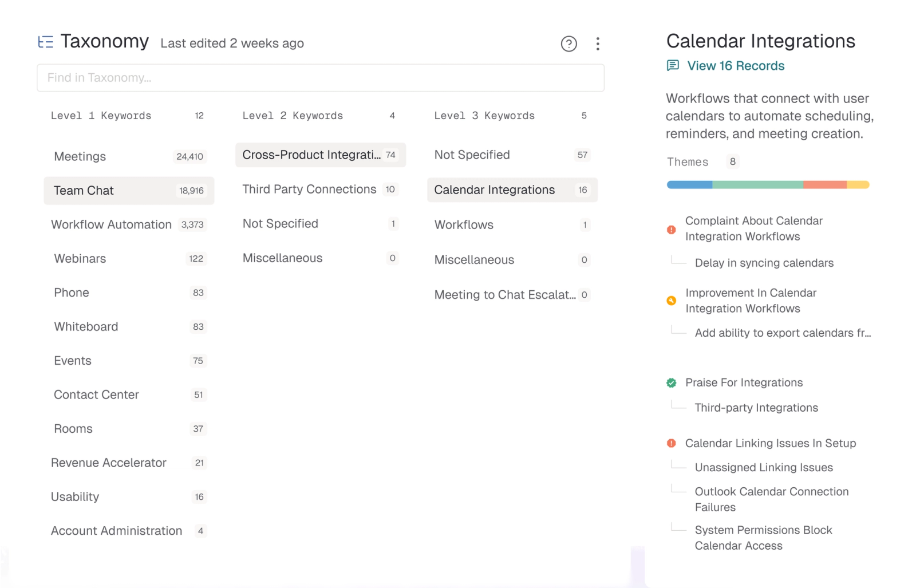Select Revenue Accelerator keyword
916x588 pixels.
[x=129, y=463]
